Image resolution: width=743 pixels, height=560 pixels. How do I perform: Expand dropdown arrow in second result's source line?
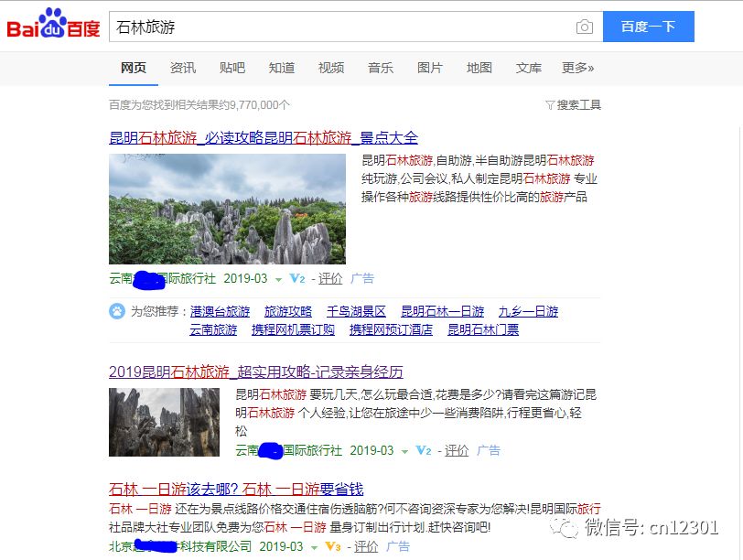pos(404,451)
